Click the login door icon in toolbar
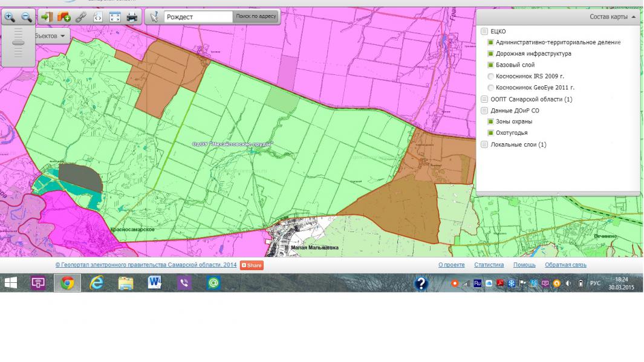The image size is (644, 362). point(48,18)
